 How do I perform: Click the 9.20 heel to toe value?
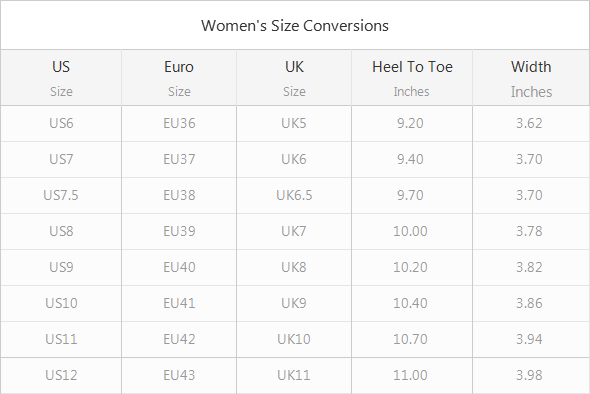pyautogui.click(x=410, y=123)
